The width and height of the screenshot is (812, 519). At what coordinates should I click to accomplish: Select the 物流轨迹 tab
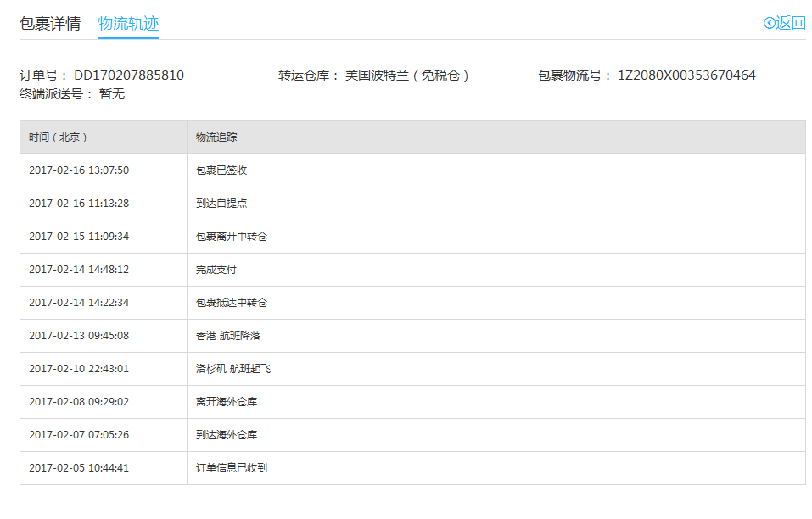pyautogui.click(x=128, y=23)
